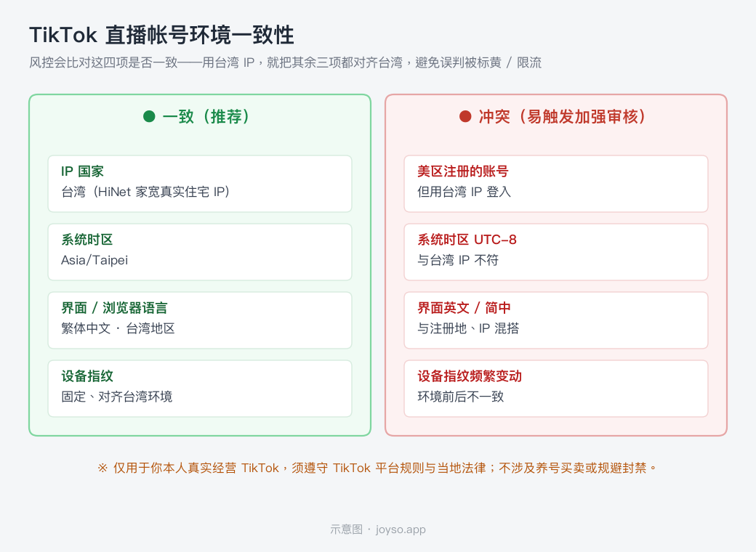Click the '设备指纹频繁变动' card title

[470, 376]
